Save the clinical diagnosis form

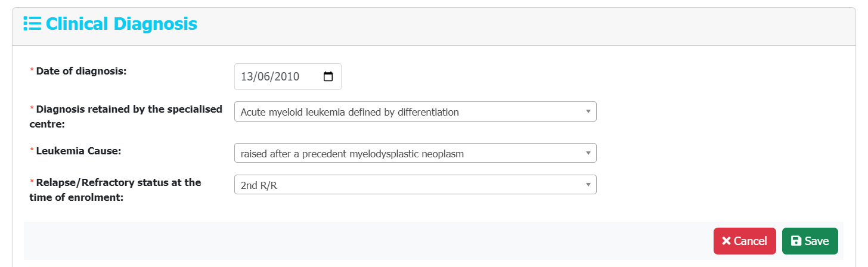point(810,241)
